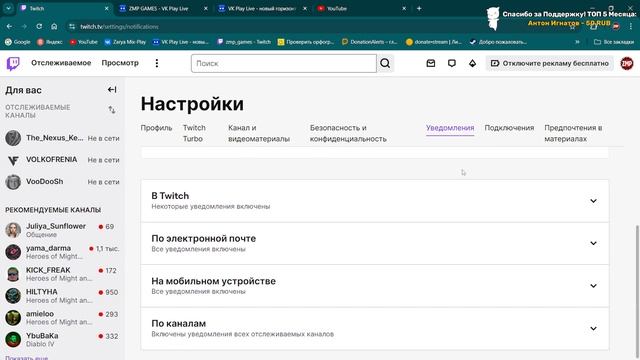Open zmp_games Twitch bookmark
This screenshot has width=640, height=360.
tap(244, 42)
